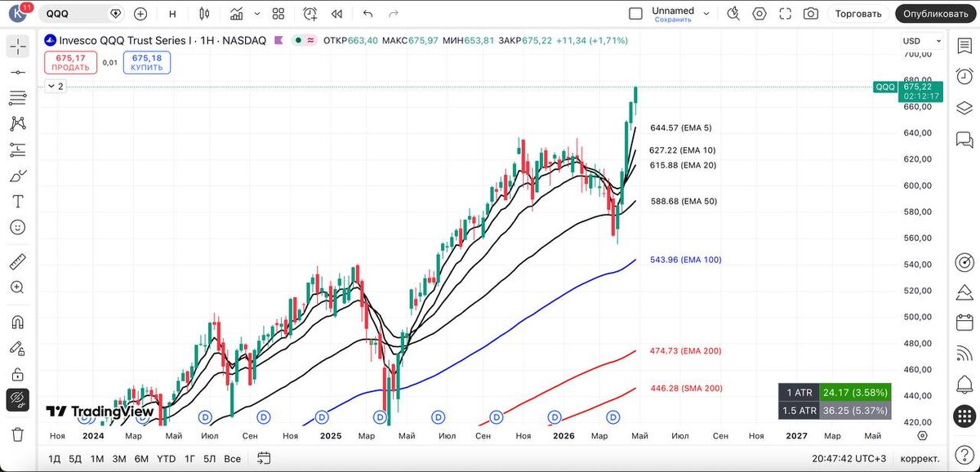
Task: Open the symbol search flag dropdown
Action: point(115,14)
